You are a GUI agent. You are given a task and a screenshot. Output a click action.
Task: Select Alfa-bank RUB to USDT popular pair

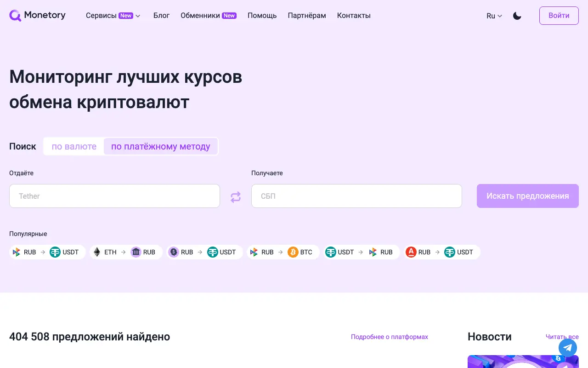tap(442, 252)
